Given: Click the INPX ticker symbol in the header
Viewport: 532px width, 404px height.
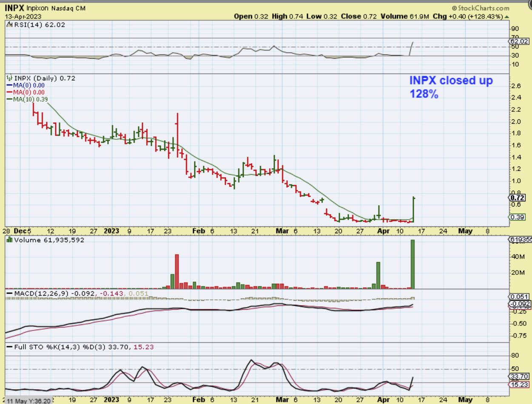Looking at the screenshot, I should pyautogui.click(x=14, y=7).
